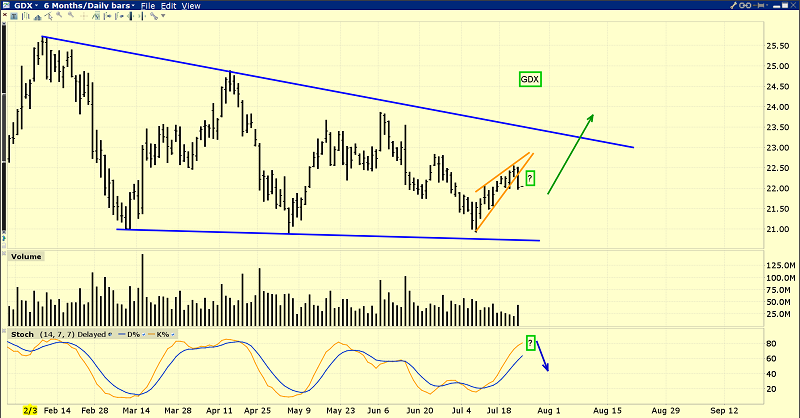Click the red X in the chart toolbar
800x418 pixels.
point(5,15)
